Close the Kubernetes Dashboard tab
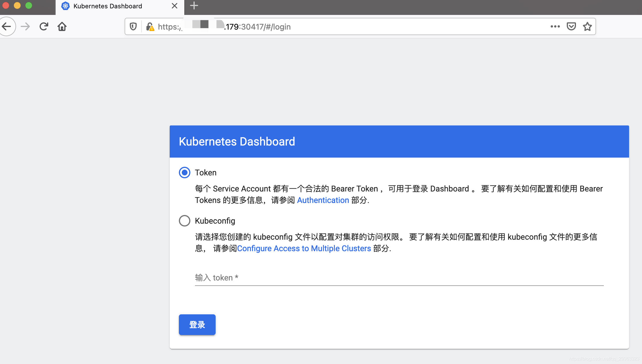This screenshot has height=364, width=642. click(x=174, y=6)
